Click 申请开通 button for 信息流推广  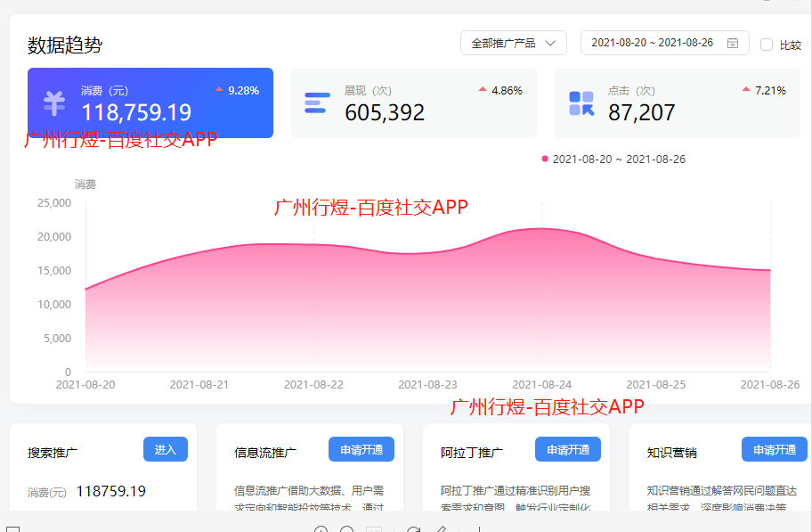click(361, 449)
